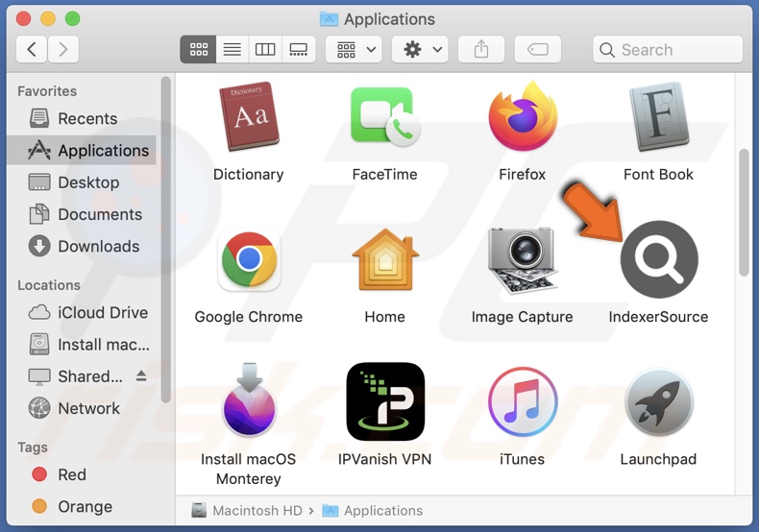The image size is (759, 532).
Task: Switch to gallery view
Action: [299, 49]
